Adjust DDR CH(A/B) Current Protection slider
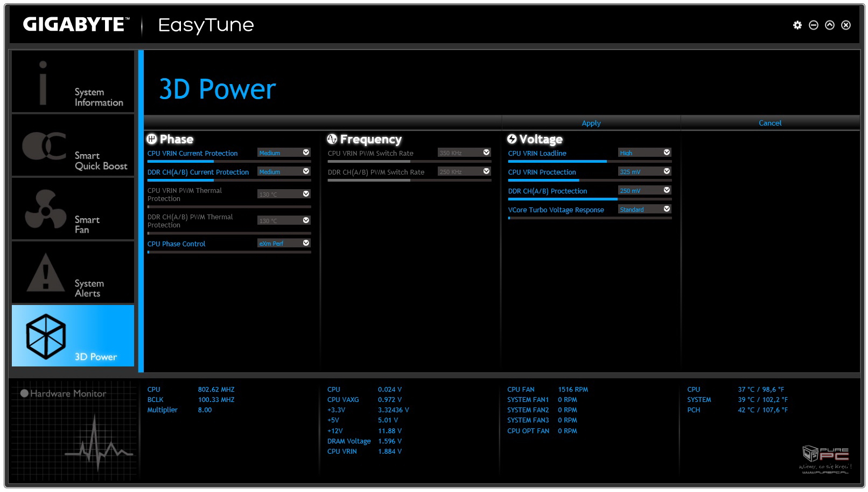Image resolution: width=868 pixels, height=492 pixels. [229, 180]
